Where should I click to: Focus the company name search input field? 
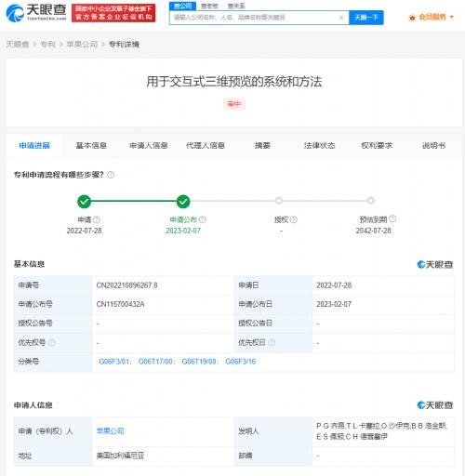pyautogui.click(x=254, y=18)
